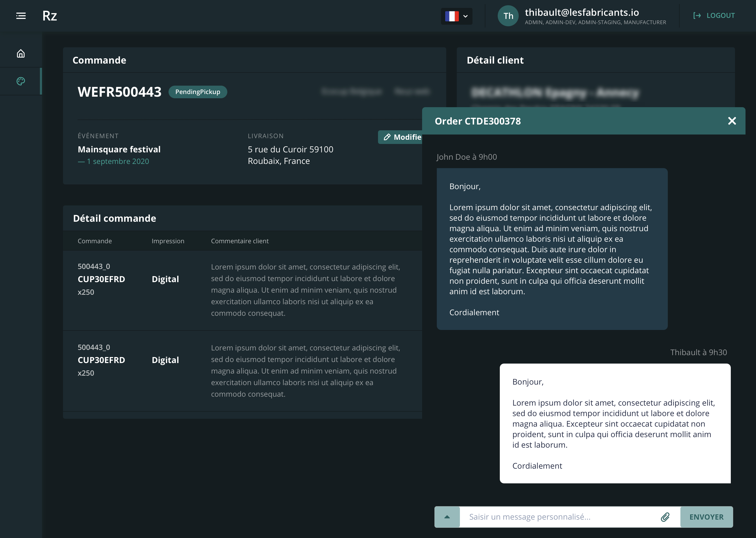
Task: Click the Commentaire client column header
Action: coord(240,241)
